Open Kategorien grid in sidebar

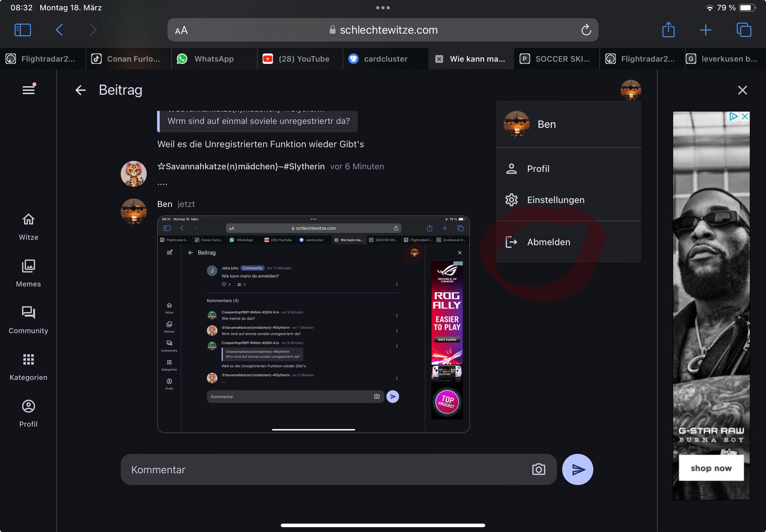pyautogui.click(x=28, y=366)
